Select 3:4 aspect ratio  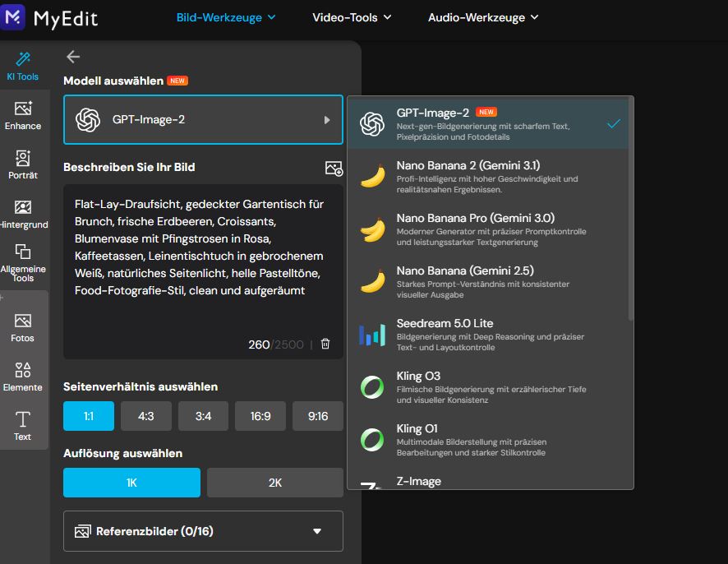[203, 416]
